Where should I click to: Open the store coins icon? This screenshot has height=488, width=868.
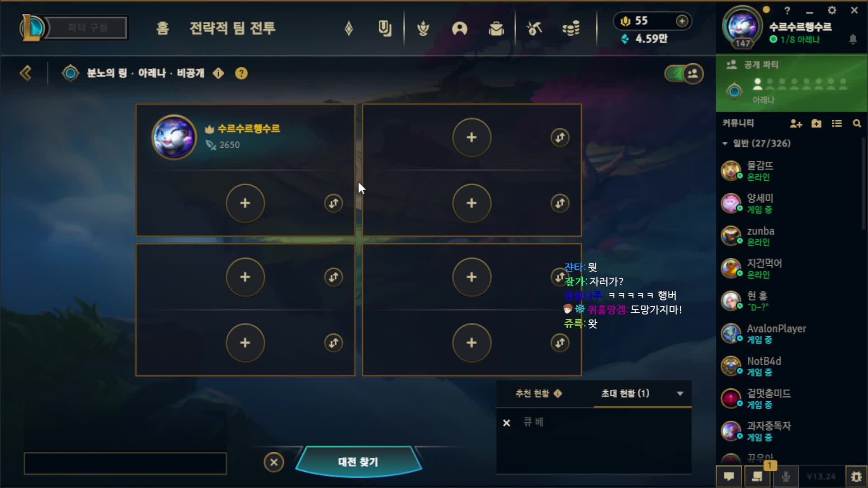(x=571, y=29)
